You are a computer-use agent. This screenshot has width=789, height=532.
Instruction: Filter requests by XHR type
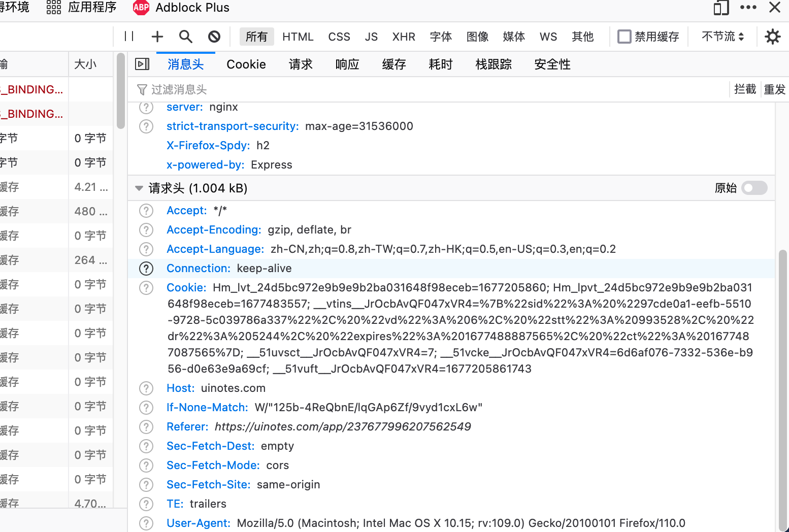(404, 37)
